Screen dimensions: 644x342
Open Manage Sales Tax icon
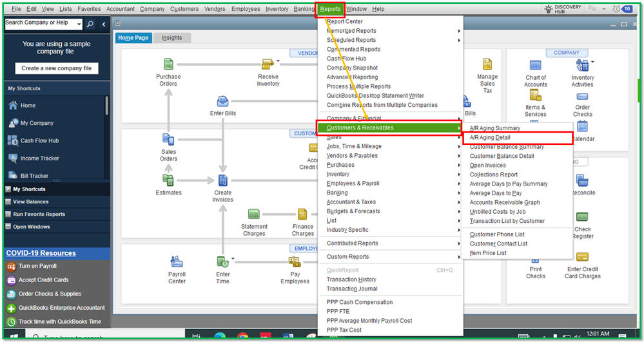(487, 64)
